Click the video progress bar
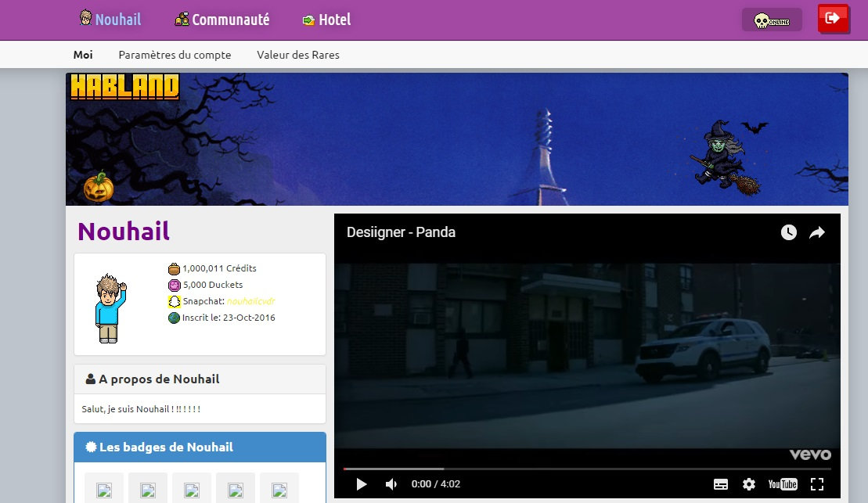 coord(587,468)
